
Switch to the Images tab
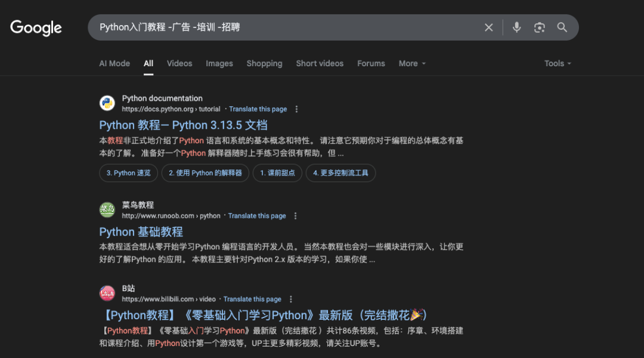click(219, 63)
